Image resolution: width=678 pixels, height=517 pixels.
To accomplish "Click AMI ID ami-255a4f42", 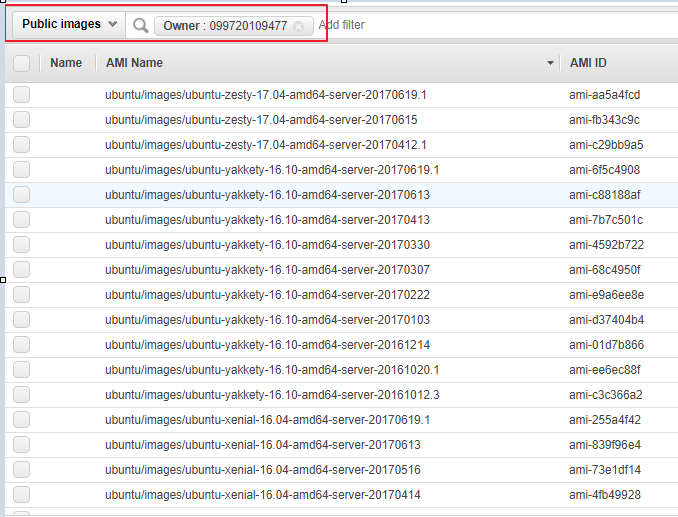I will [x=605, y=420].
